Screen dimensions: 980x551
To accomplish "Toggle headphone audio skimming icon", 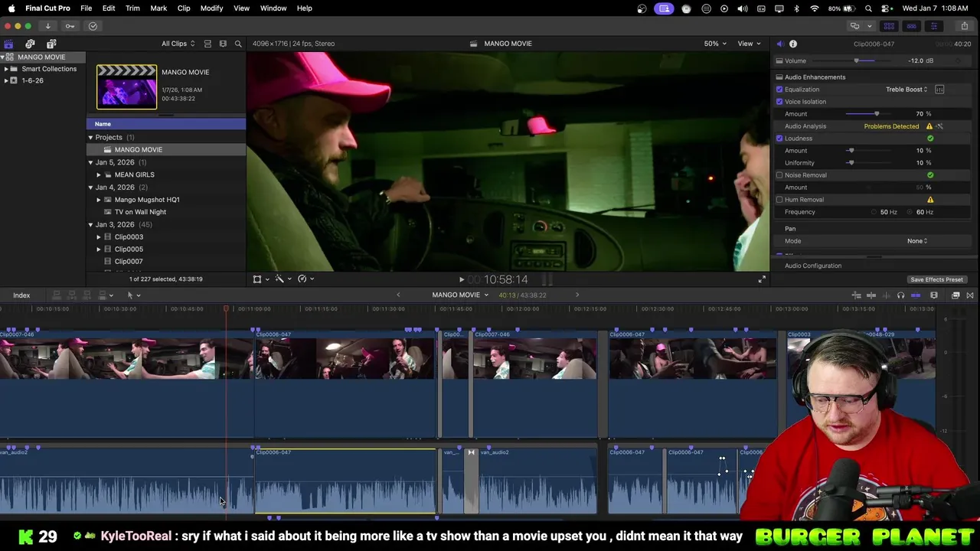I will pyautogui.click(x=900, y=295).
